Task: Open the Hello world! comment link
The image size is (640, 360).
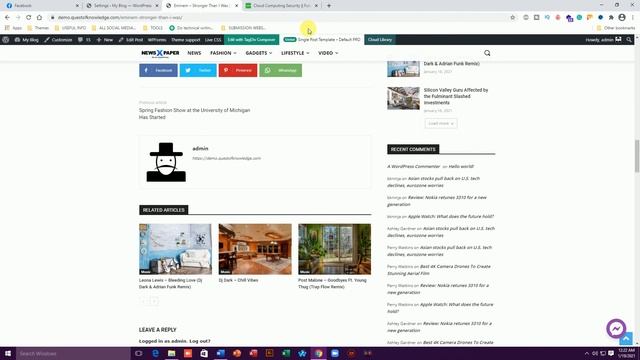Action: tap(461, 167)
